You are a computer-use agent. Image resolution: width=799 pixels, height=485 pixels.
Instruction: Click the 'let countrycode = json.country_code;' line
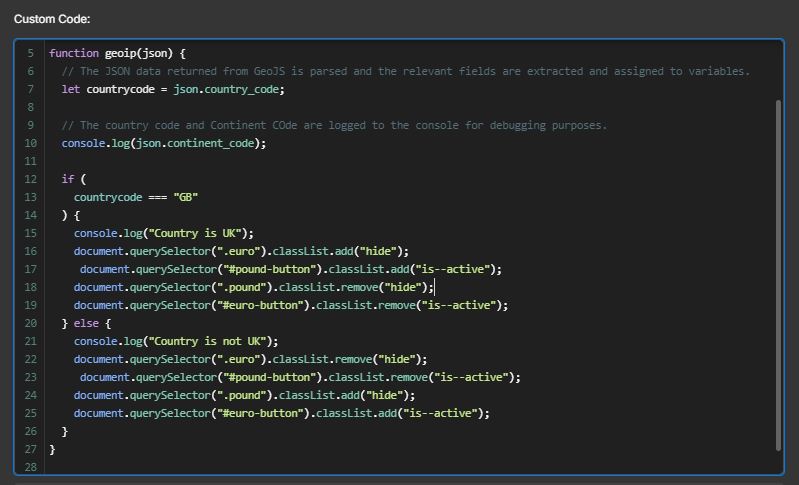click(173, 89)
